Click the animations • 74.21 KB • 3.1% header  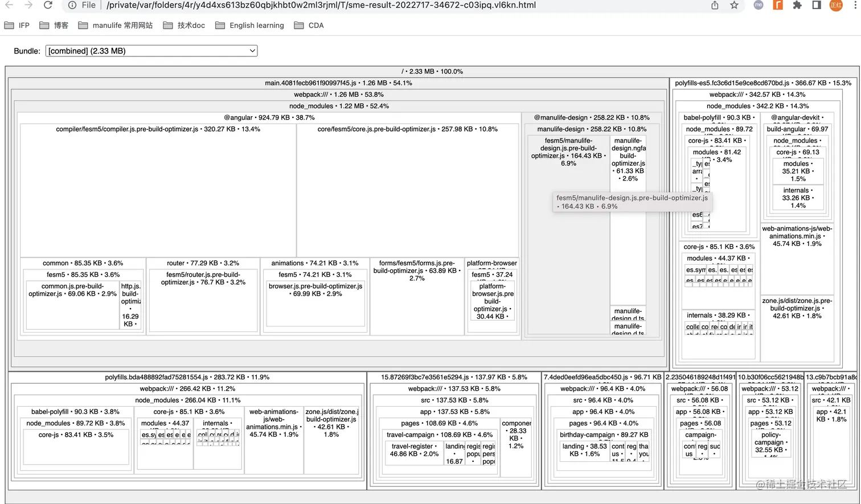pyautogui.click(x=315, y=263)
